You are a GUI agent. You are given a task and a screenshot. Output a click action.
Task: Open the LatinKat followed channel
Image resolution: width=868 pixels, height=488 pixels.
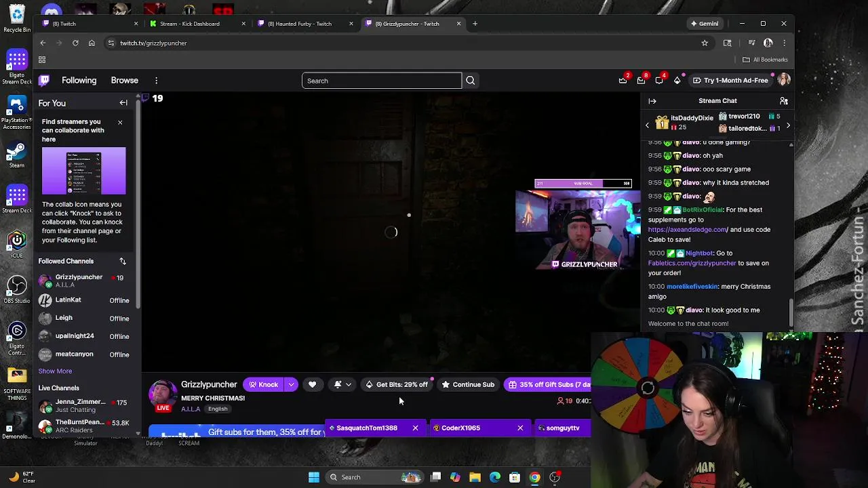pyautogui.click(x=83, y=300)
